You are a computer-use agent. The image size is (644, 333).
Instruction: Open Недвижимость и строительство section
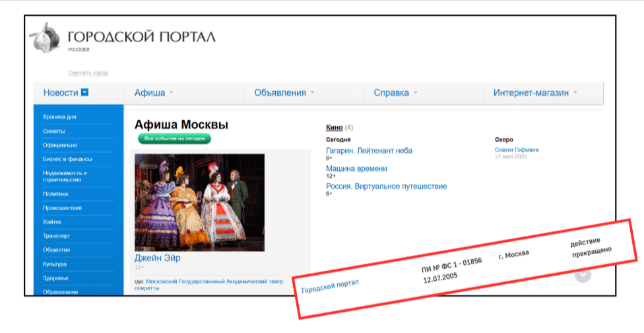pos(65,176)
